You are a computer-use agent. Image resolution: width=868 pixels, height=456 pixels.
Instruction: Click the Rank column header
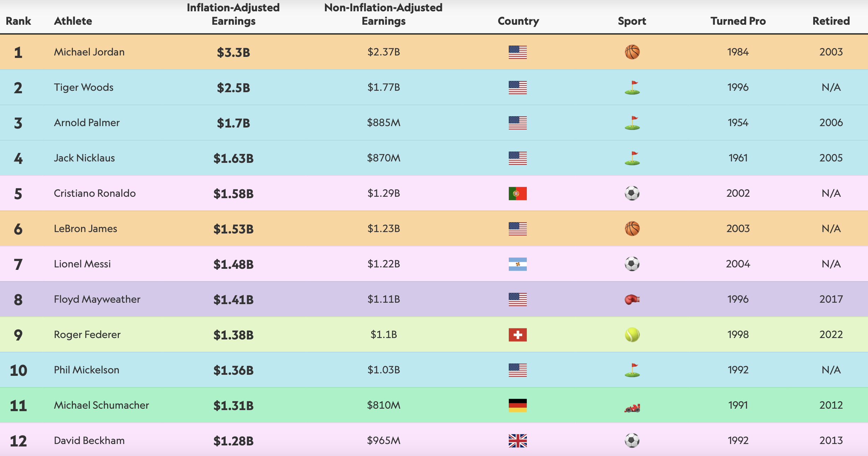[x=18, y=21]
